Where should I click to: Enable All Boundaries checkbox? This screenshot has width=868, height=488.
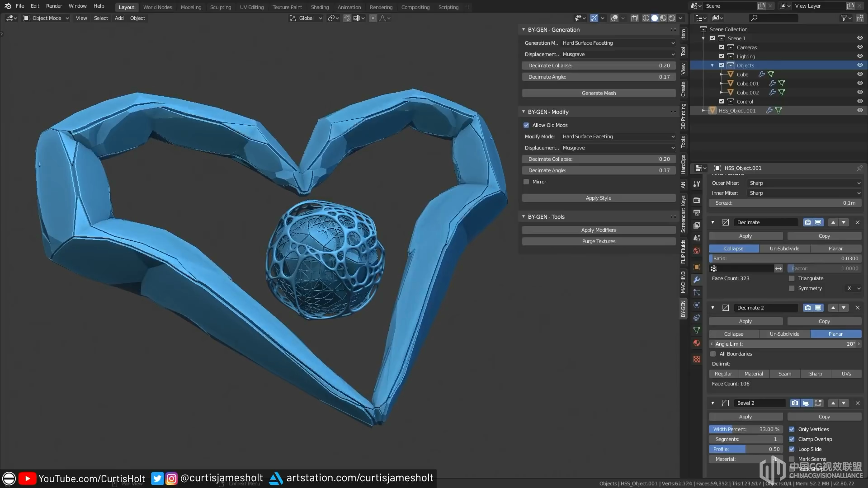(713, 354)
